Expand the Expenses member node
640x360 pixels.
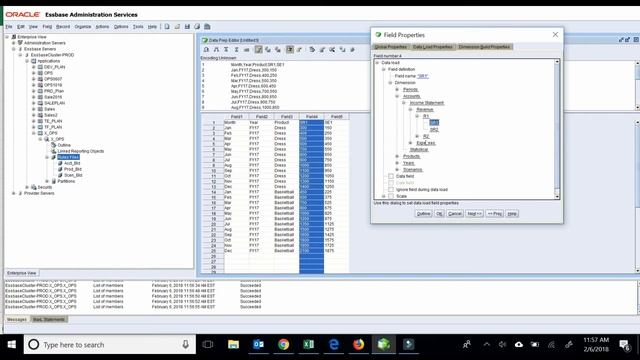(x=411, y=143)
